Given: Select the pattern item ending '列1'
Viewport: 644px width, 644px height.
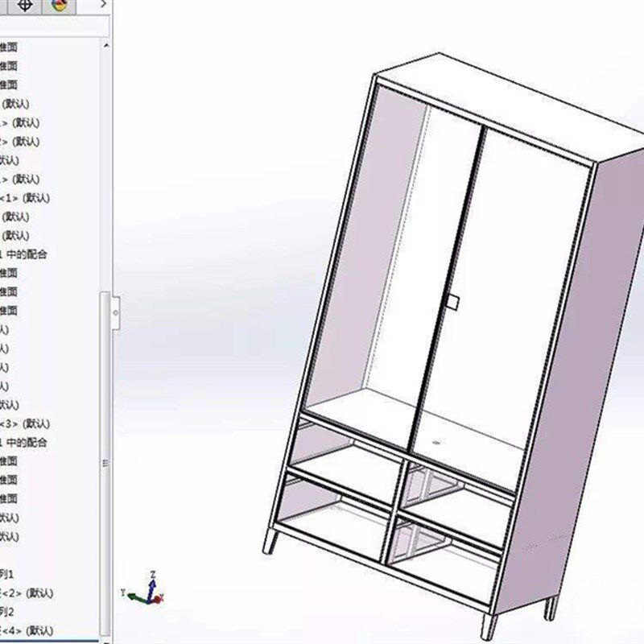Looking at the screenshot, I should tap(7, 574).
